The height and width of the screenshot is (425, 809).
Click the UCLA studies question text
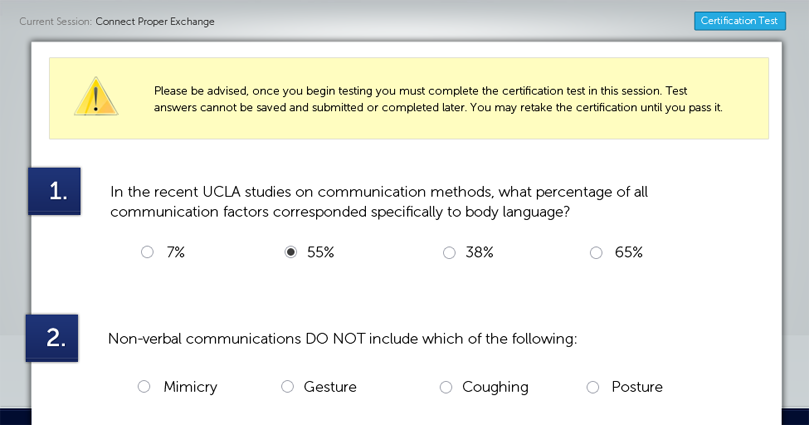coord(378,201)
